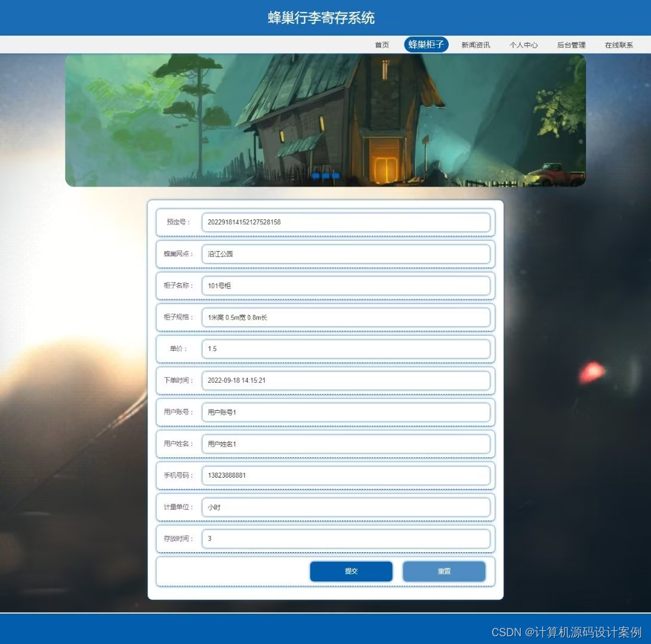Focus the 蜂巢网点 field with 沿江公园
The width and height of the screenshot is (651, 644).
pyautogui.click(x=346, y=254)
